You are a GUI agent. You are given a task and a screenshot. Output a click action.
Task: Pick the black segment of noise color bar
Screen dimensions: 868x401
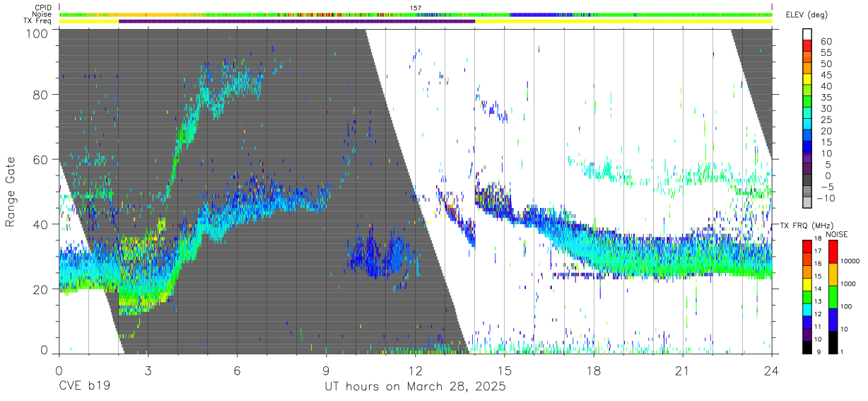[x=833, y=342]
